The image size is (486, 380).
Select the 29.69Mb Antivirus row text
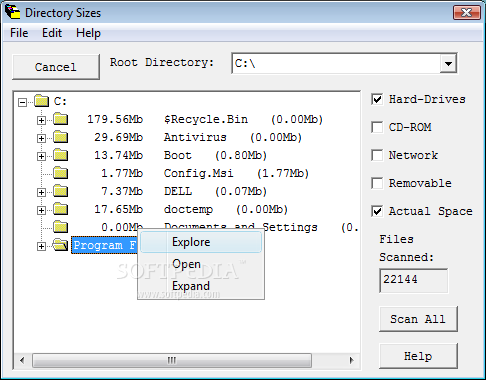pos(198,137)
